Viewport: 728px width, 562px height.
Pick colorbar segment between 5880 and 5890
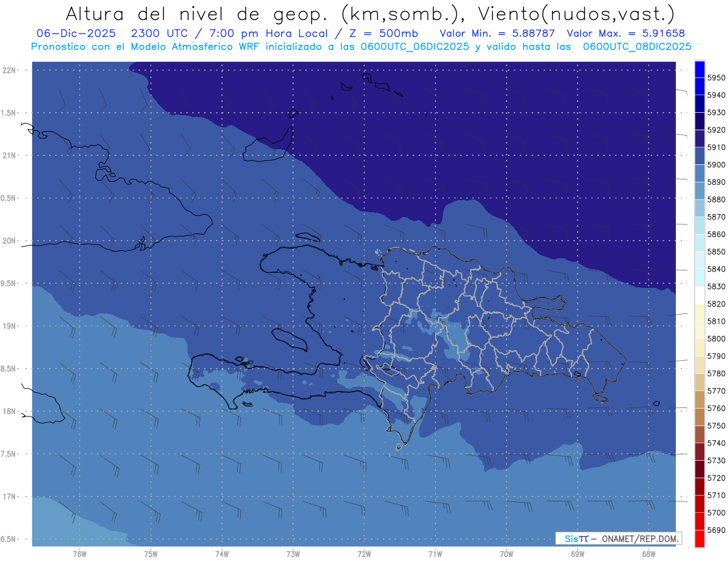[x=699, y=191]
